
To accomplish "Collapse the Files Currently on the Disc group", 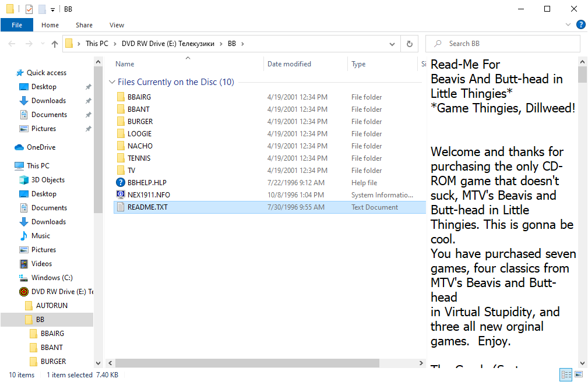I will pyautogui.click(x=112, y=82).
